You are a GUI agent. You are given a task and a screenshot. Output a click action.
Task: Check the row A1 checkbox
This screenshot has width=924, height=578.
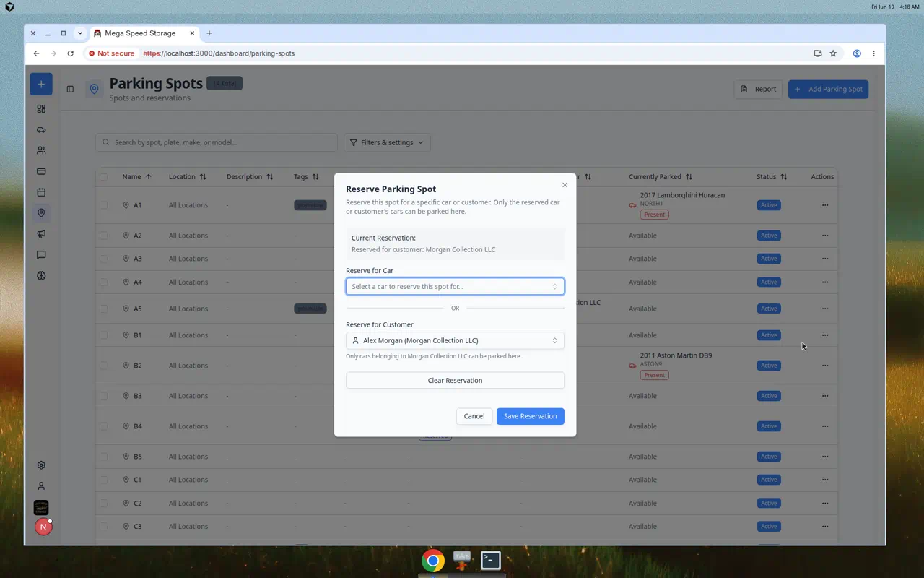tap(103, 205)
